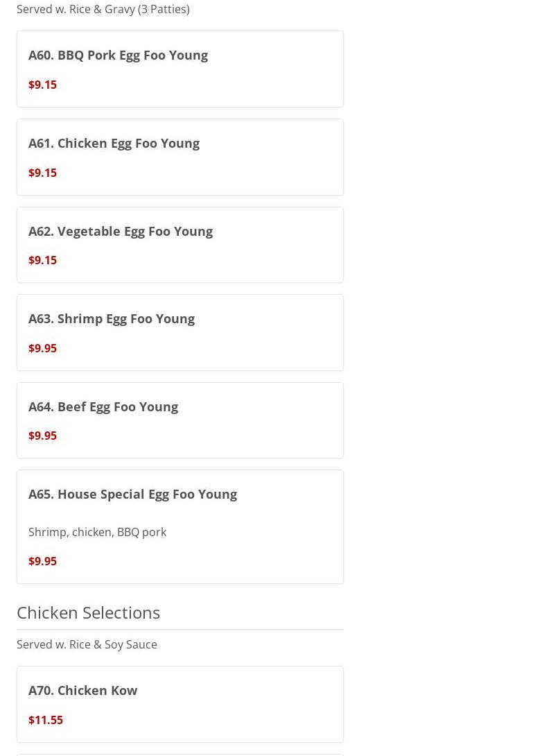Click the "Served w. Rice & Soy Sauce" note
Viewport: 544px width, 756px height.
point(87,644)
